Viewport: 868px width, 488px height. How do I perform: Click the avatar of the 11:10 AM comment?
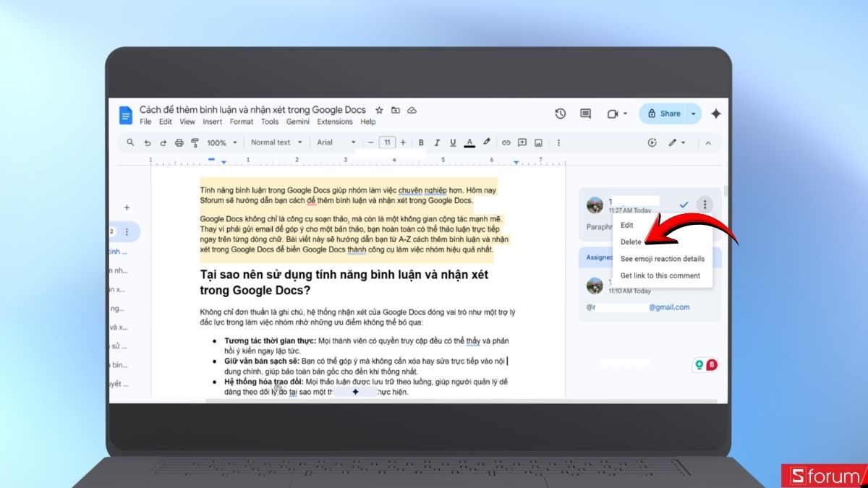coord(595,286)
